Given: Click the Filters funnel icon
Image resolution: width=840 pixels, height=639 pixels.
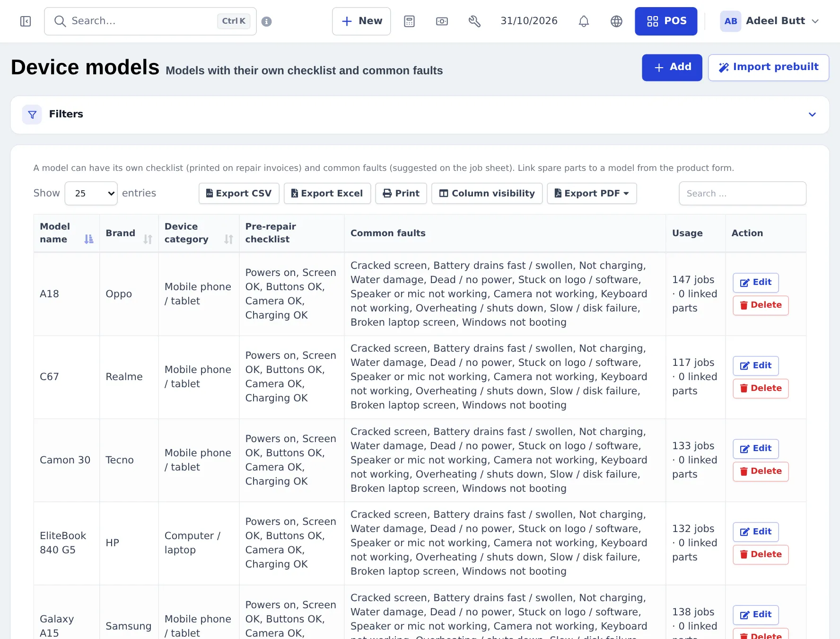Looking at the screenshot, I should 32,115.
